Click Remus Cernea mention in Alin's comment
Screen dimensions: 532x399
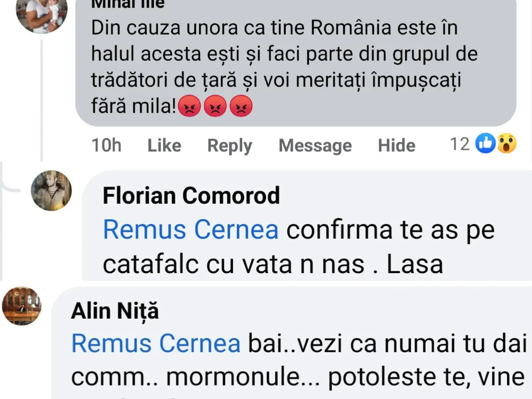(x=156, y=344)
